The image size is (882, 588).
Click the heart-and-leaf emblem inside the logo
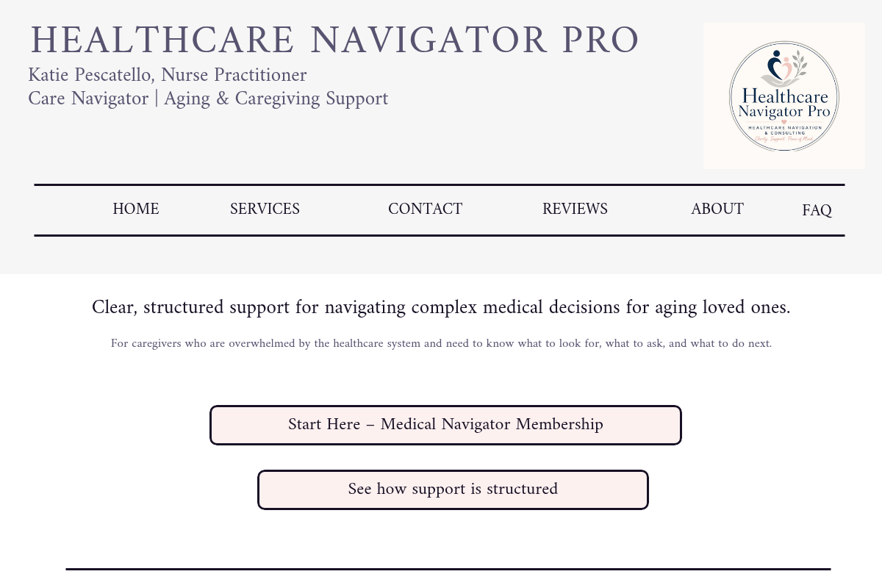pos(784,69)
